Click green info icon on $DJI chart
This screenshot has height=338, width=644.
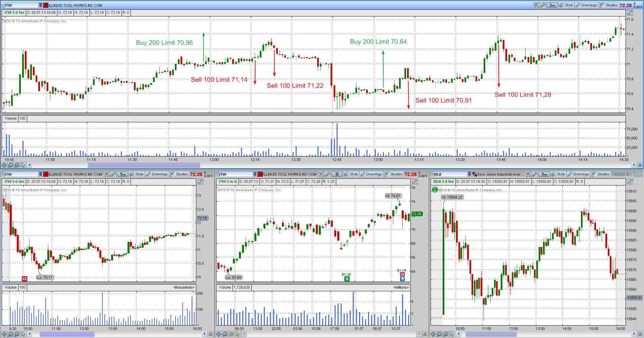[435, 189]
